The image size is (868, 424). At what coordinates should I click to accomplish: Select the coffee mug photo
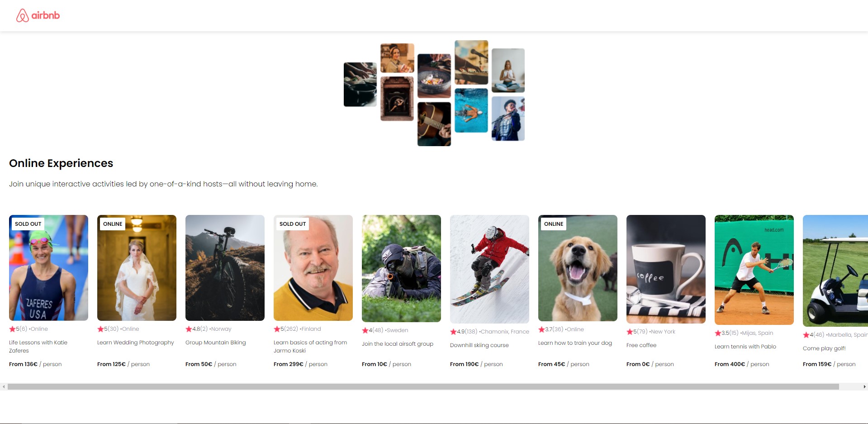point(666,269)
